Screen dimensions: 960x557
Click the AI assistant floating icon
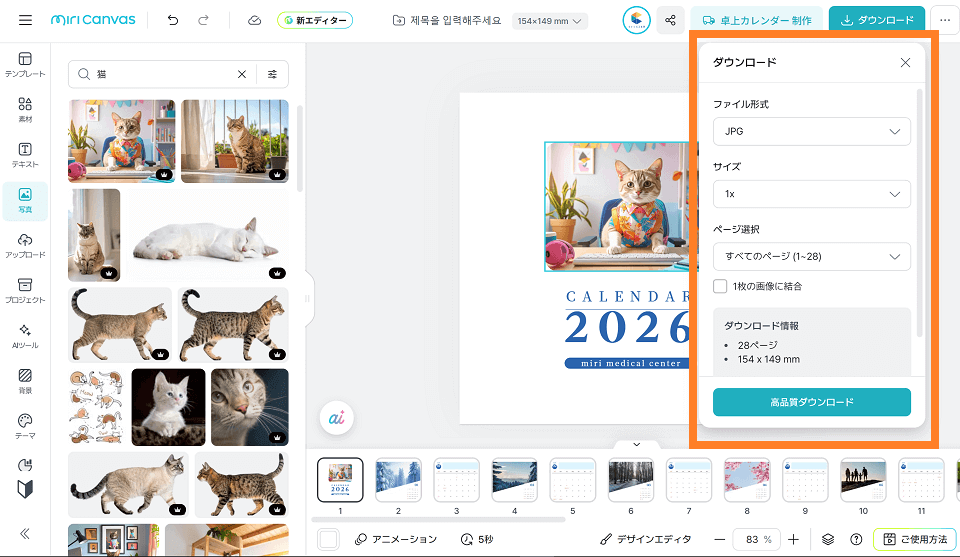coord(336,419)
